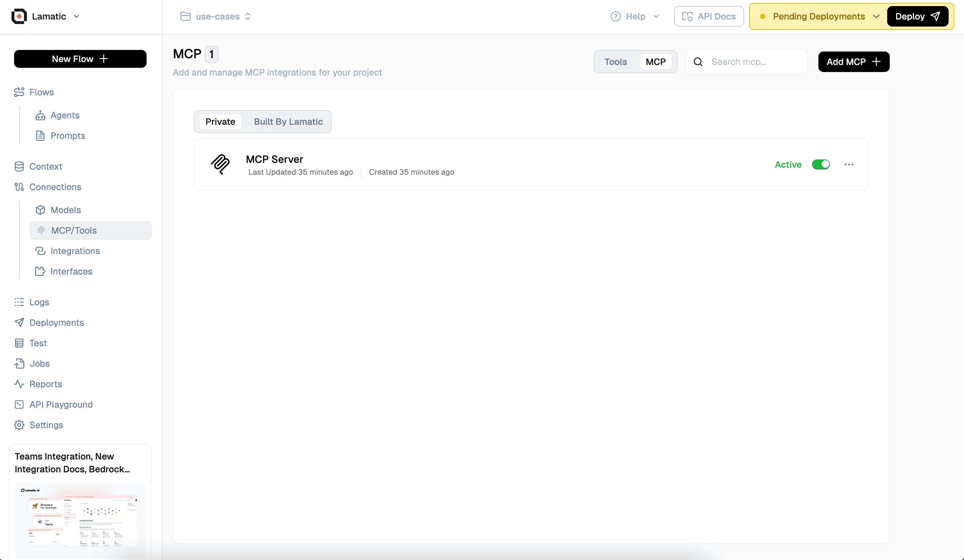
Task: Click the Settings gear icon
Action: [x=19, y=425]
